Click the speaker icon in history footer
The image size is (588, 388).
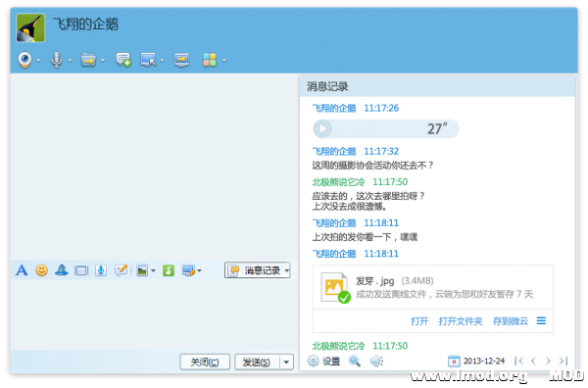coord(376,362)
